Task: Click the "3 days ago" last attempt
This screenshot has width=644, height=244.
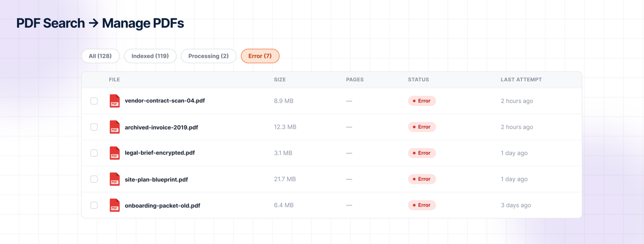Action: (x=516, y=205)
